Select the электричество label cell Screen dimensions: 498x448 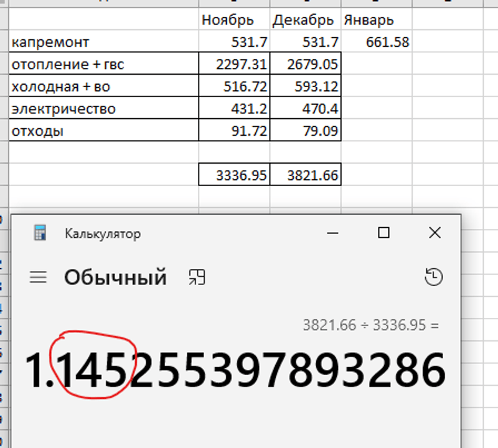point(103,108)
